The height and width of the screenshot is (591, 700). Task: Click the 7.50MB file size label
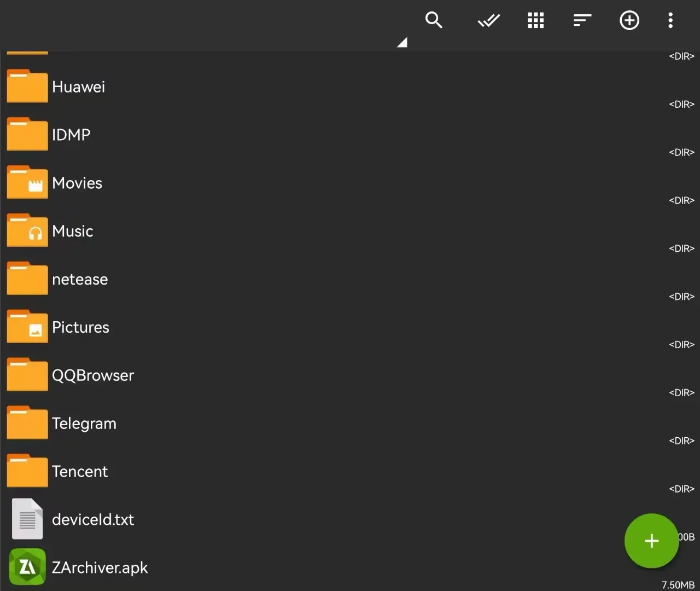click(678, 585)
